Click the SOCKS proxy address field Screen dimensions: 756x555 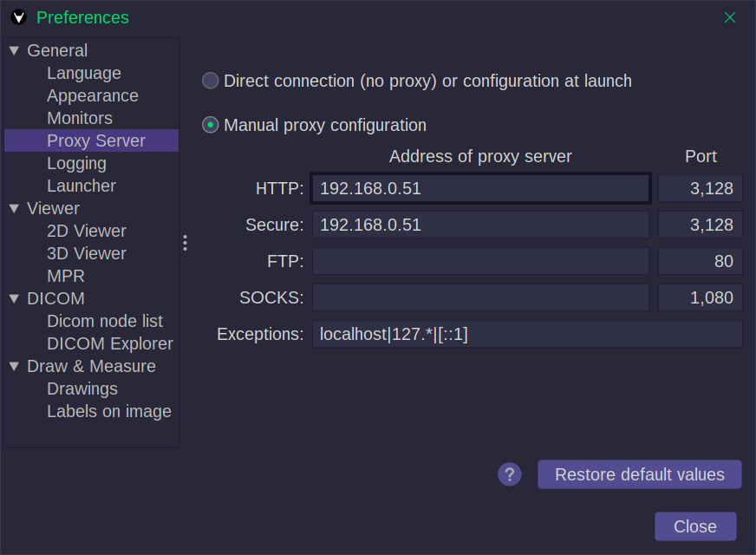[480, 297]
